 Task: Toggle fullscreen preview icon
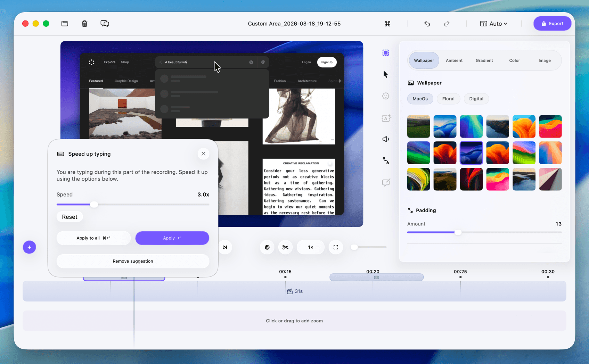336,247
